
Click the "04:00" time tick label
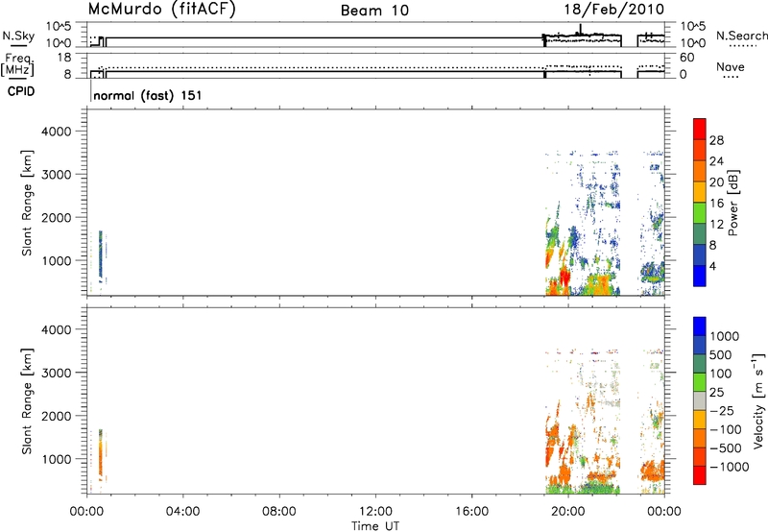tap(182, 512)
